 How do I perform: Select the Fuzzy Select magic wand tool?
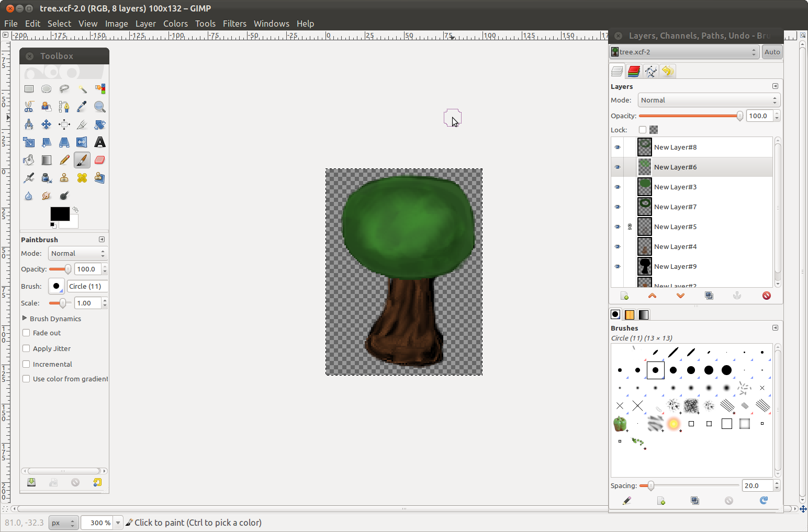(x=82, y=89)
